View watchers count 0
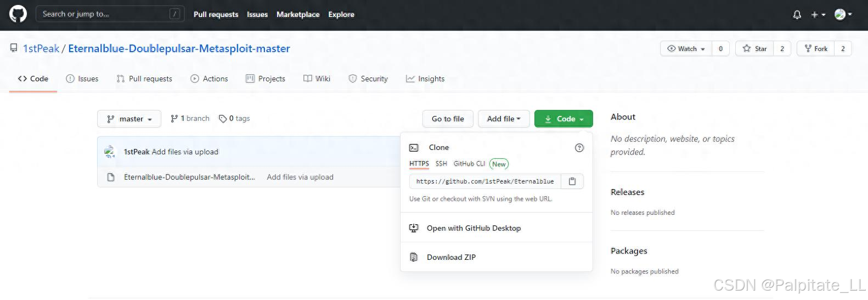The width and height of the screenshot is (868, 300). coord(721,49)
